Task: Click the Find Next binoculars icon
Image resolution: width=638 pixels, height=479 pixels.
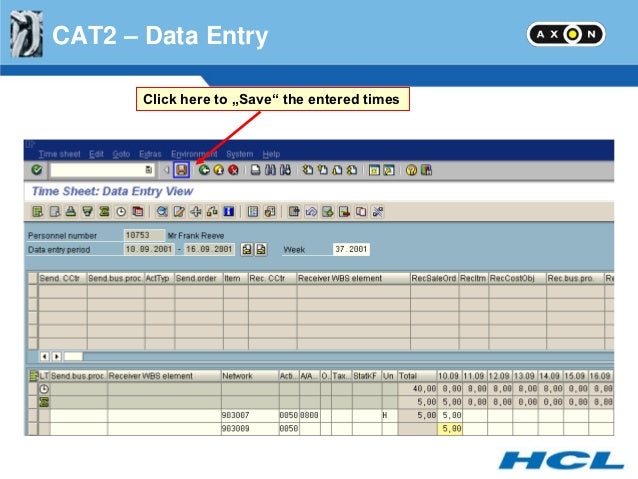Action: [x=285, y=170]
